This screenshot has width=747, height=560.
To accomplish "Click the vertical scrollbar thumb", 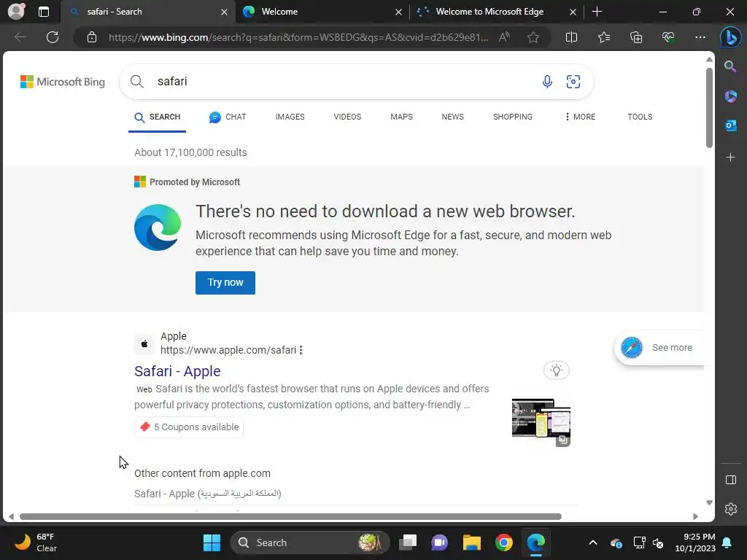I will point(709,108).
